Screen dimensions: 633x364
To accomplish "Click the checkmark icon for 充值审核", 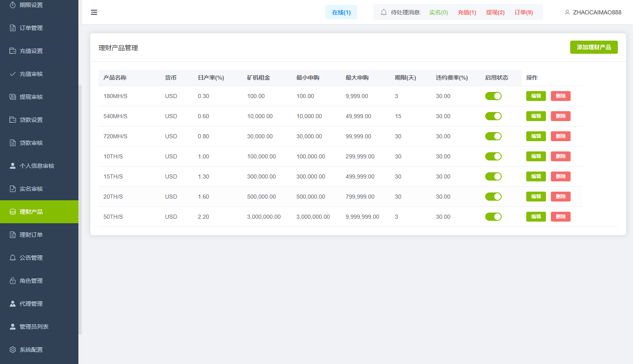I will click(13, 74).
